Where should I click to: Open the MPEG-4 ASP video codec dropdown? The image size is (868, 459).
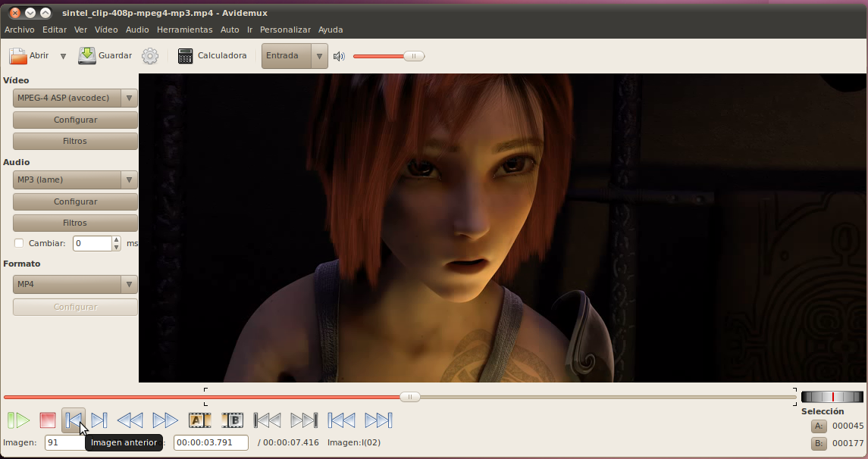tap(75, 98)
